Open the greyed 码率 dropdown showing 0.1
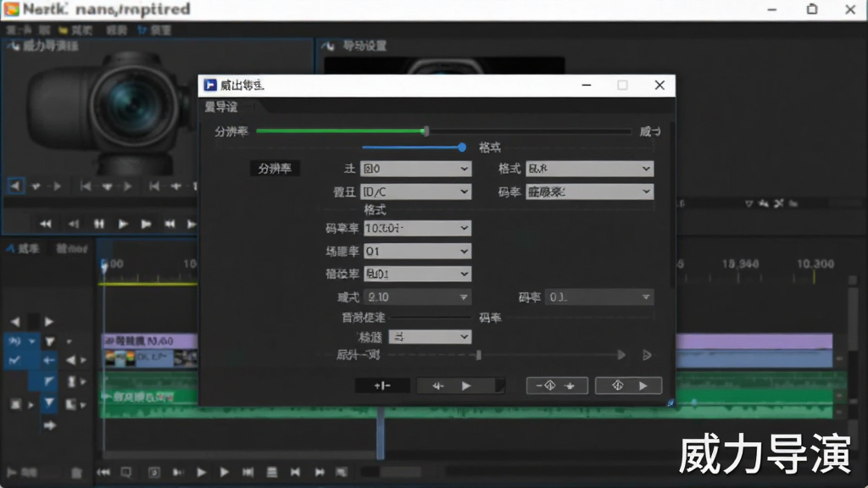Image resolution: width=868 pixels, height=488 pixels. point(599,297)
